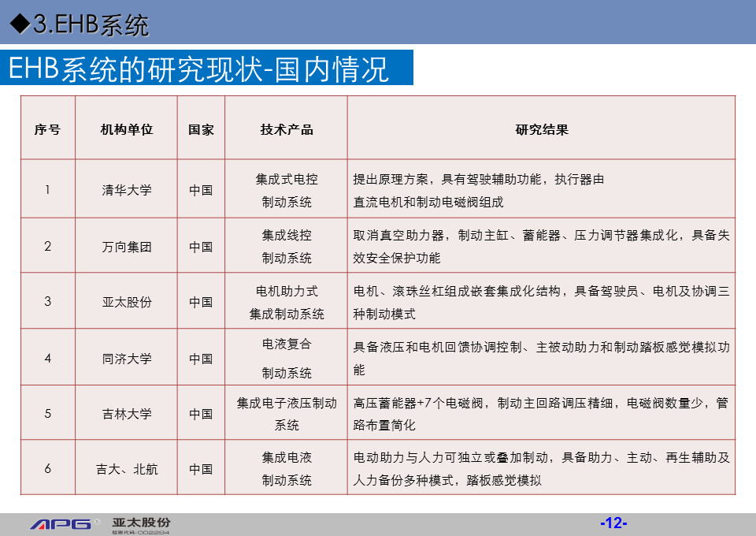Click the page number "-12-"
This screenshot has height=536, width=756.
click(x=613, y=523)
